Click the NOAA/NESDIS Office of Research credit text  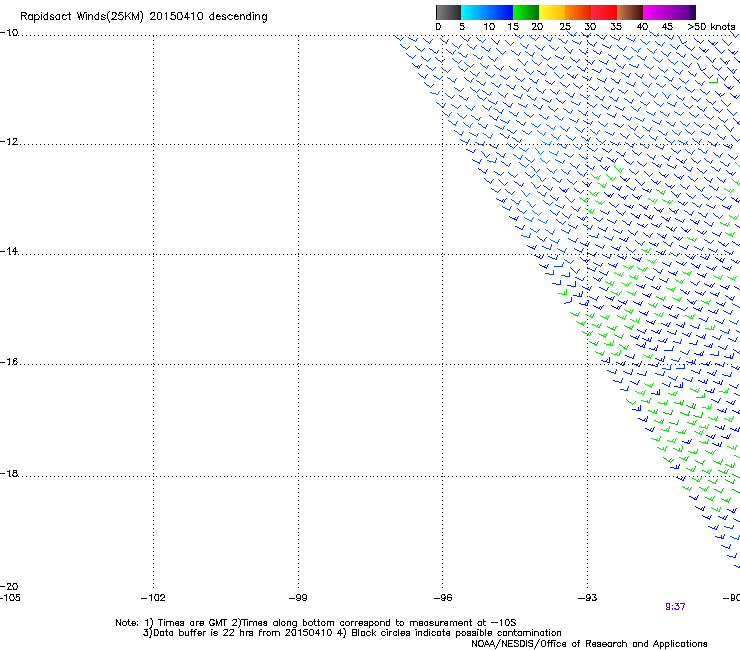(589, 644)
